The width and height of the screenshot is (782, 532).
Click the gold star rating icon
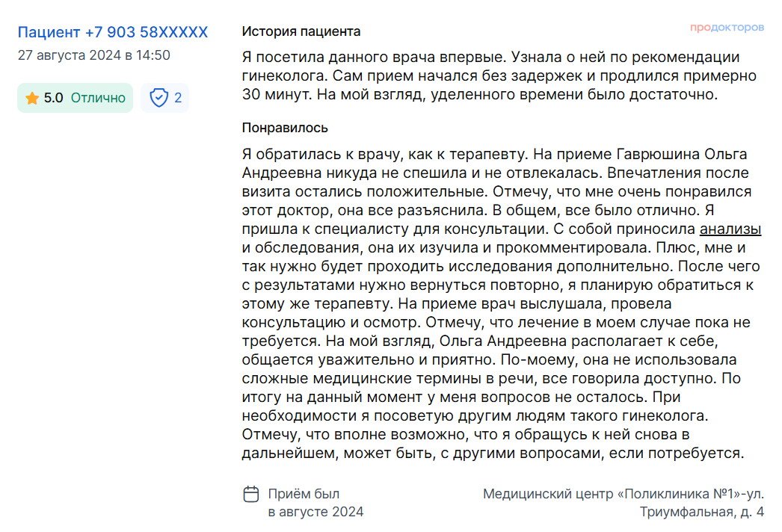tap(32, 98)
